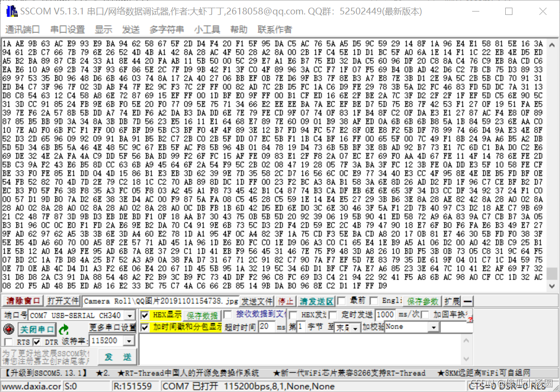
Task: Open the 联系作者 menu
Action: [x=275, y=29]
